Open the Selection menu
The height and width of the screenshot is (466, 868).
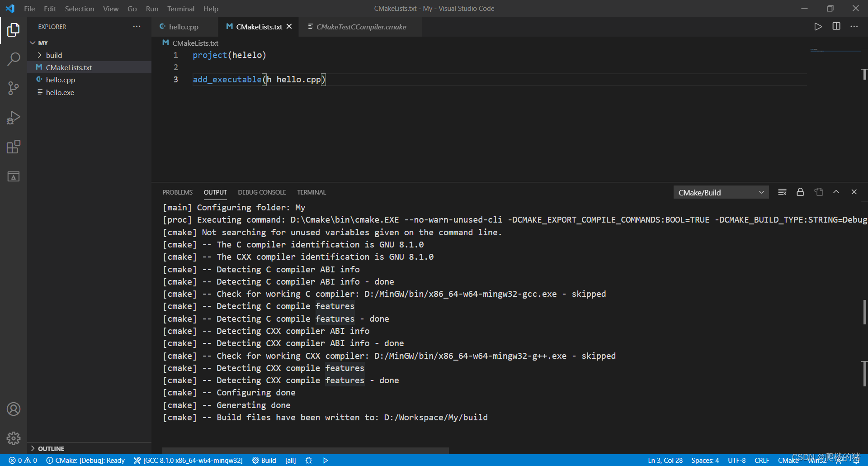80,9
